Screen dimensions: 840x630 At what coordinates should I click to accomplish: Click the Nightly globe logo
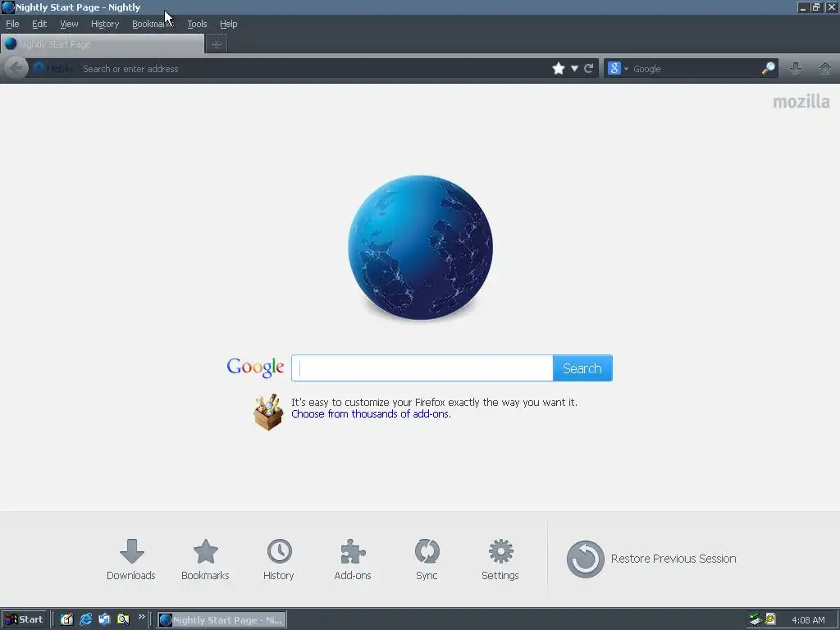(421, 248)
